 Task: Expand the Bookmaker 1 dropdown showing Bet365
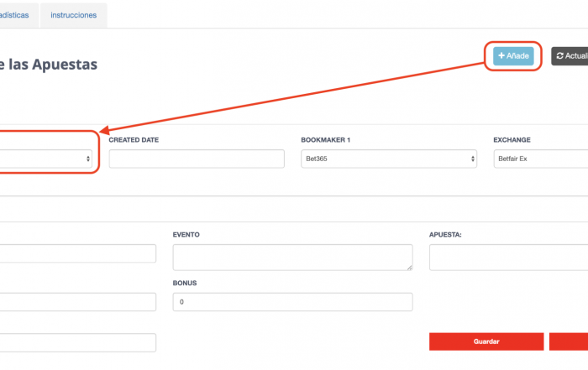coord(389,159)
